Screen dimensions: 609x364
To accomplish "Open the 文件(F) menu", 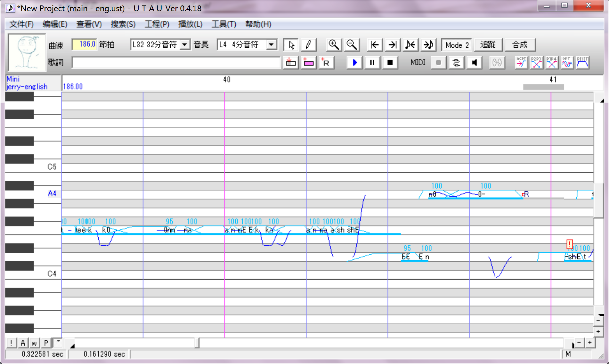I will [x=21, y=24].
